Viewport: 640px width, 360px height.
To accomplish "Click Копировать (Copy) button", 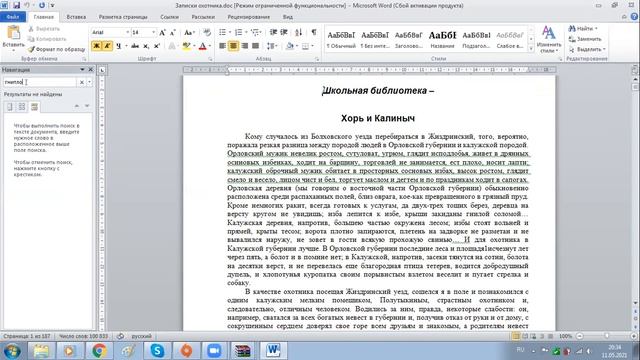I will [x=47, y=39].
